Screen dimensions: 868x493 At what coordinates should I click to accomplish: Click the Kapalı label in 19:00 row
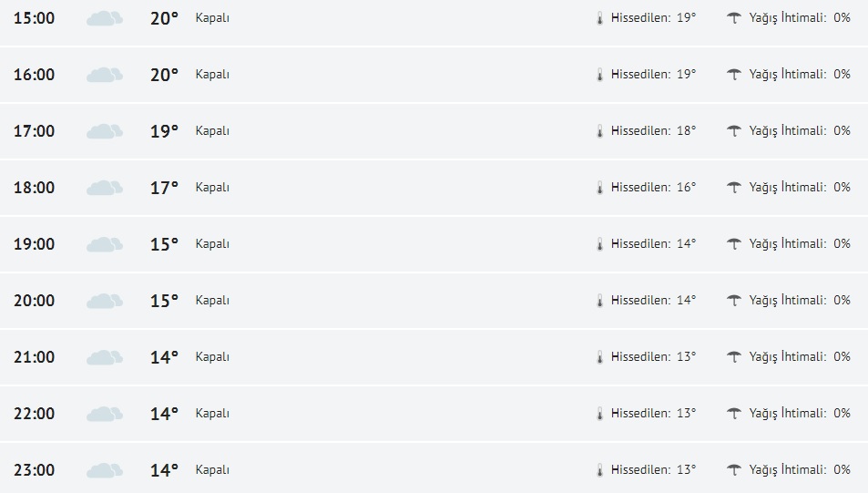pyautogui.click(x=212, y=244)
